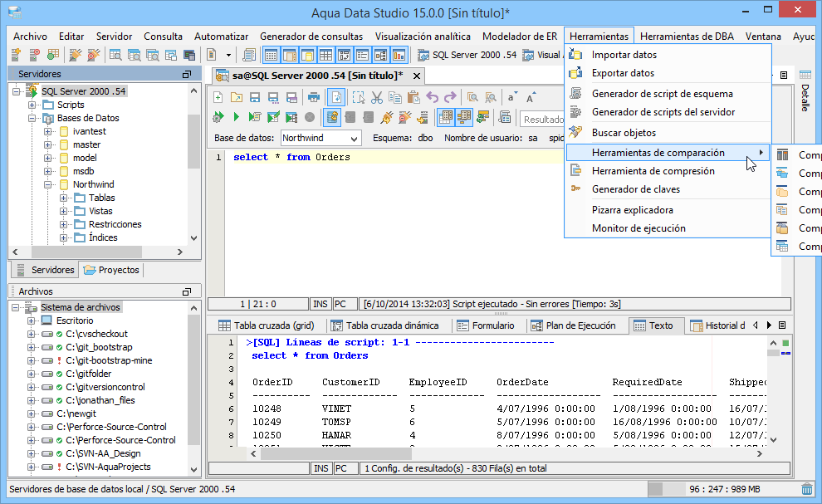
Task: Click the connect to server plug icon
Action: coord(76,55)
